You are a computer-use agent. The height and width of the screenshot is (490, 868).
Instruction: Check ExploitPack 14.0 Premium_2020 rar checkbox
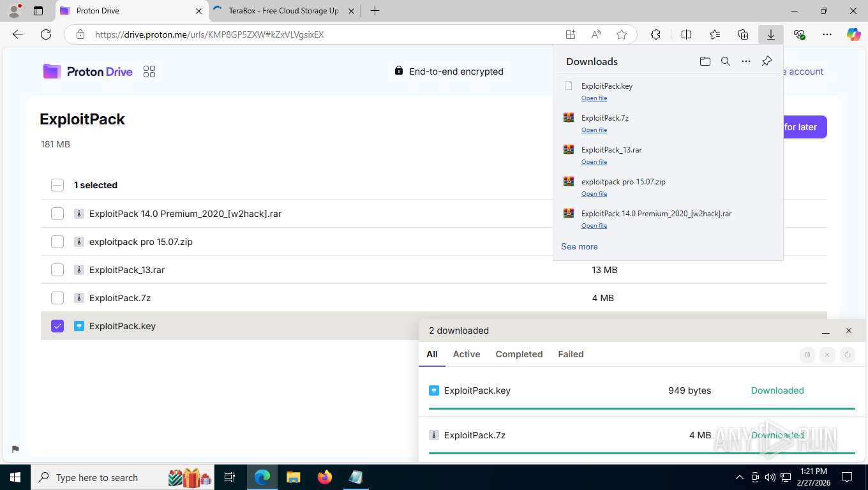coord(57,214)
